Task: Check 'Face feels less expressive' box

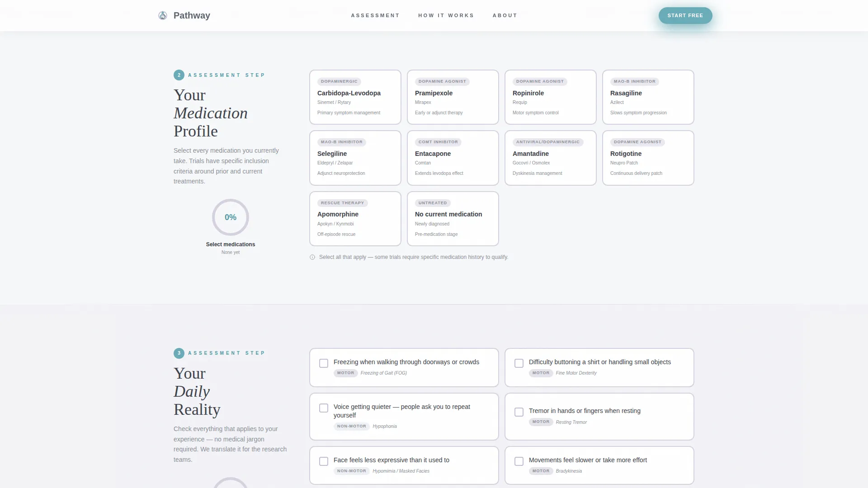Action: pos(324,461)
